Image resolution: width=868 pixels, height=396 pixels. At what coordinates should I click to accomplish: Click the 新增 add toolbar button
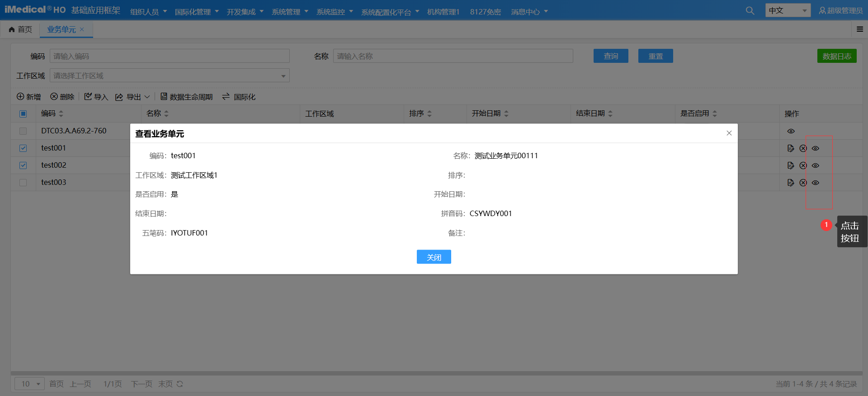tap(29, 97)
